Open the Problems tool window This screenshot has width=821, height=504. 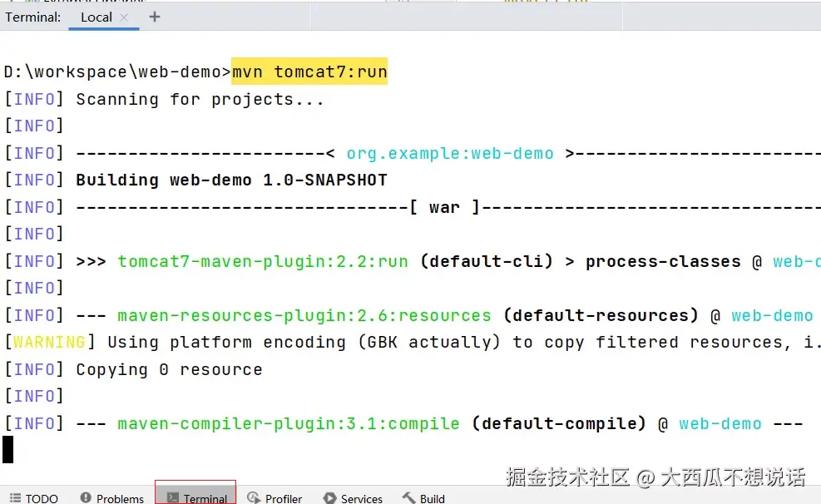tap(112, 498)
